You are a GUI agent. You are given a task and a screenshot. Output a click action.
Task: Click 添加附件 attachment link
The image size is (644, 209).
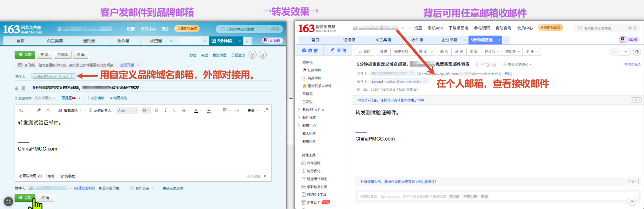tap(23, 98)
